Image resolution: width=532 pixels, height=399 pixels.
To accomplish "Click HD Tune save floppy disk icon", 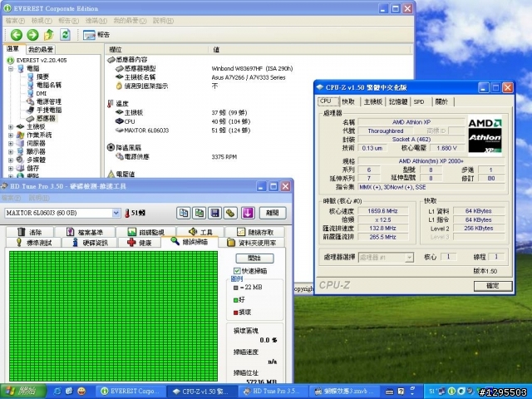I will click(x=214, y=213).
